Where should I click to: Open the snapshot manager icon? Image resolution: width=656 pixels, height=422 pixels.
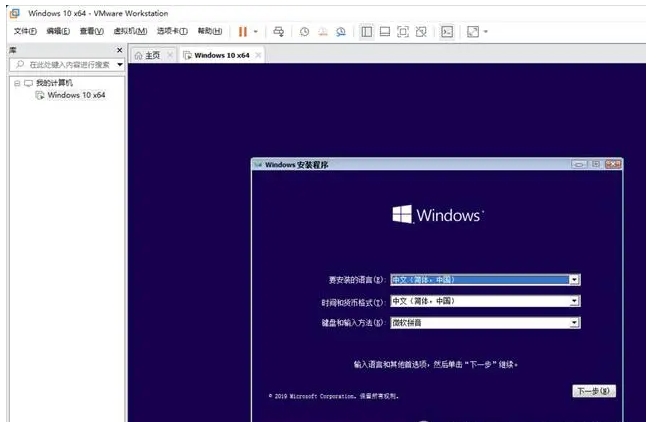[341, 31]
